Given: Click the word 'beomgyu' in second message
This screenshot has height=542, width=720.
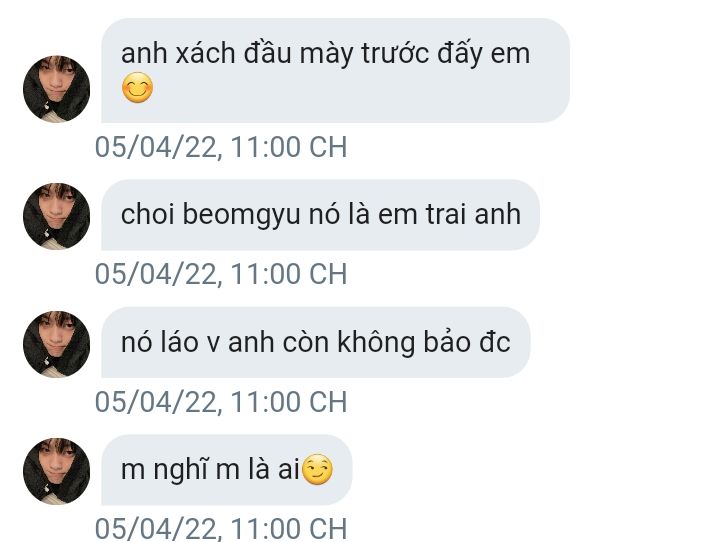Looking at the screenshot, I should [242, 215].
